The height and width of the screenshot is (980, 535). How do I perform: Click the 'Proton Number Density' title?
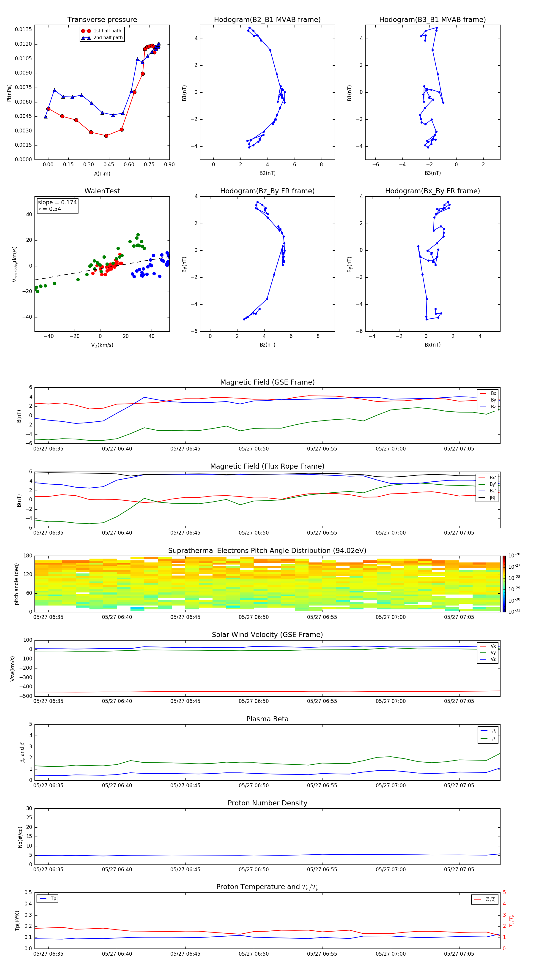(267, 804)
